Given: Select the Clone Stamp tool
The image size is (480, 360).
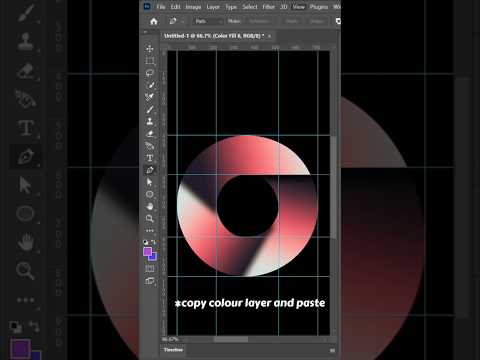Looking at the screenshot, I should pos(150,121).
